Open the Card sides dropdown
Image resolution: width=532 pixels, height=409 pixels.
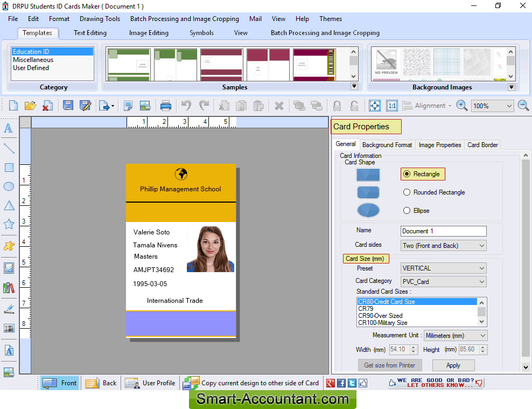coord(444,246)
